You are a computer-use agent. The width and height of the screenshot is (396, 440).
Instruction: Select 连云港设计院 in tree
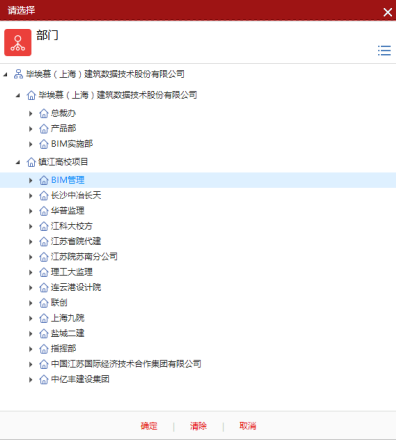76,287
